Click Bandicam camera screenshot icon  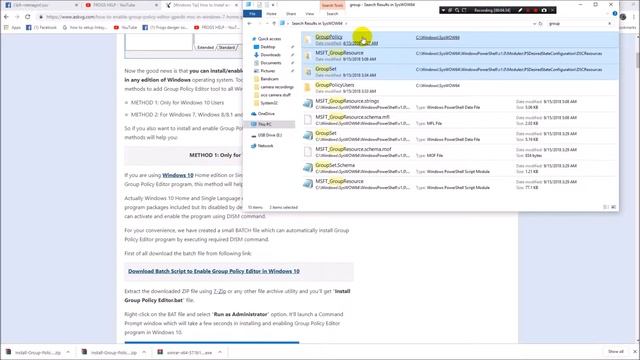point(544,10)
